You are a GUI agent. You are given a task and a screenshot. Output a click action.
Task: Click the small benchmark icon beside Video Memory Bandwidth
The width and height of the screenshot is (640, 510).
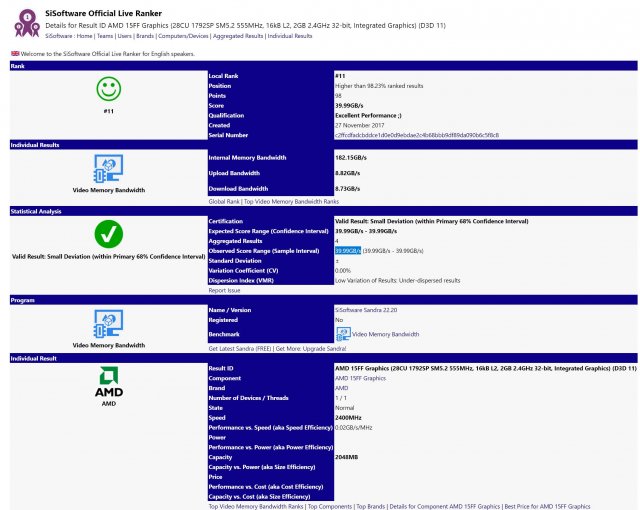[343, 333]
